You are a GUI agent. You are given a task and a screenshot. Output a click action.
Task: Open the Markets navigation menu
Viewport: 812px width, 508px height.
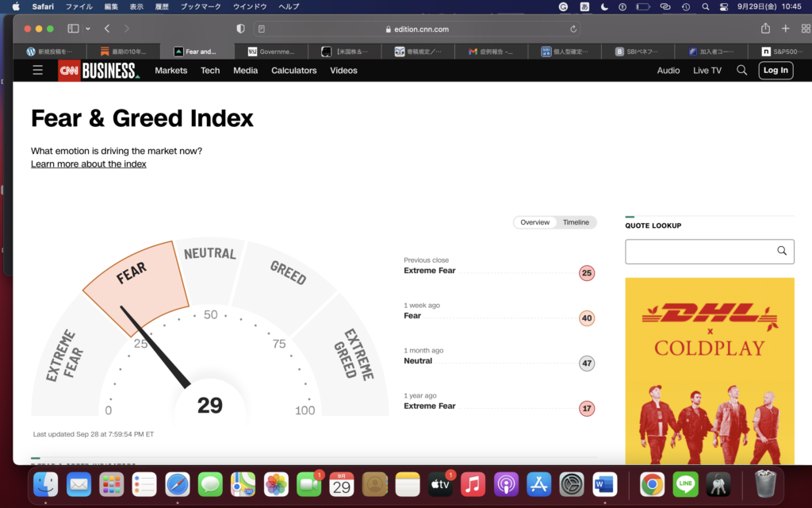coord(170,71)
